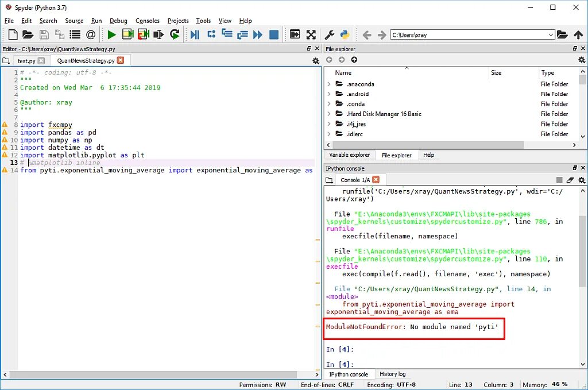Run cell and advance icon
Image resolution: width=588 pixels, height=390 pixels.
pos(143,34)
